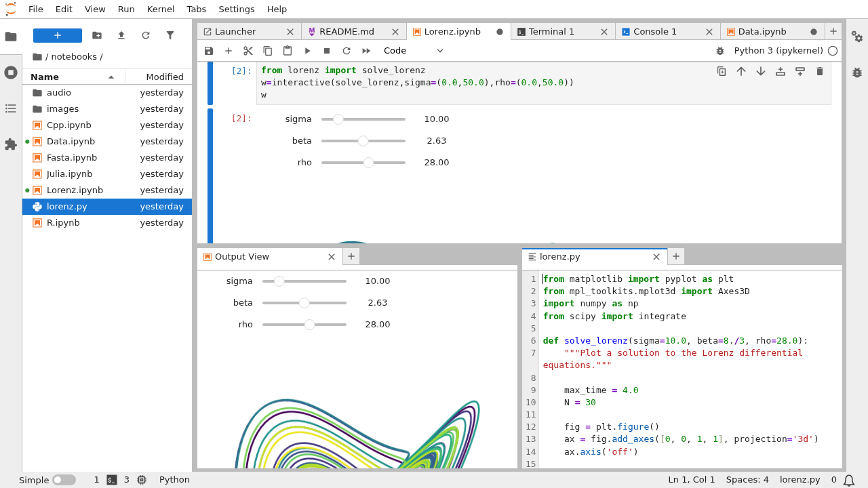Run the selected notebook cell
Screen dimensions: 868x488
pos(307,50)
